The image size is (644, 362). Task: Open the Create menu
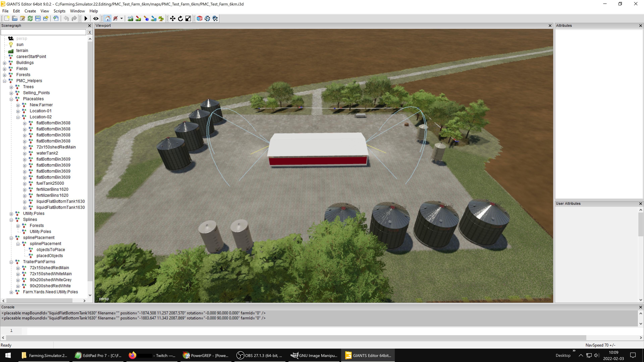tap(30, 11)
